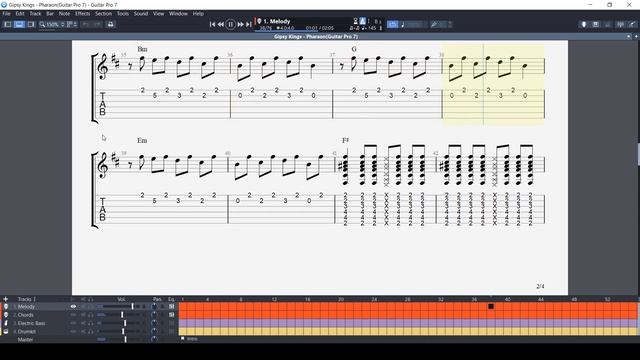The width and height of the screenshot is (640, 360).
Task: Click the Em chord label above bar 39
Action: (142, 140)
